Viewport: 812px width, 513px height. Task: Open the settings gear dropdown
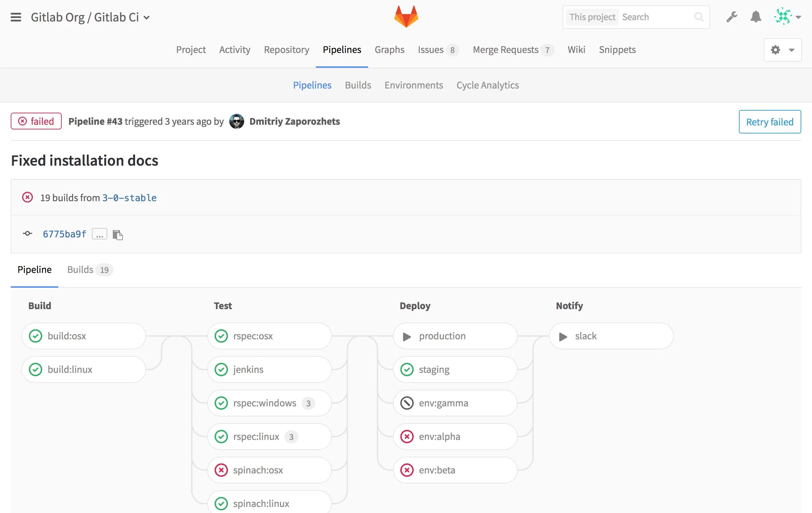point(781,50)
